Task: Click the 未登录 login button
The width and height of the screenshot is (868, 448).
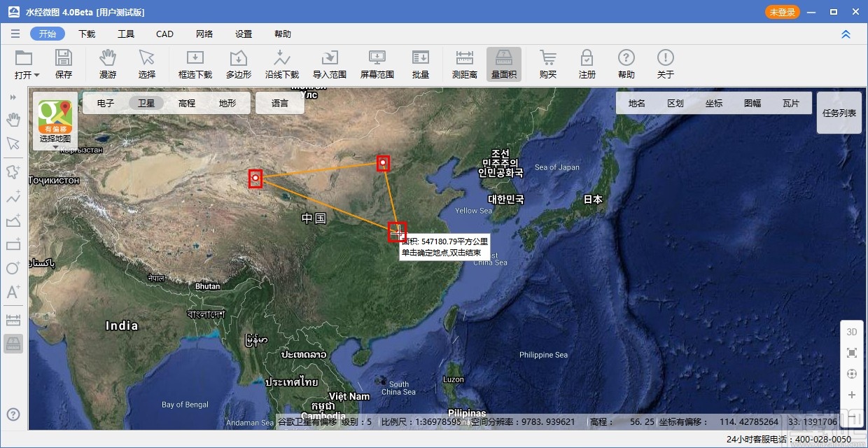Action: pos(782,12)
